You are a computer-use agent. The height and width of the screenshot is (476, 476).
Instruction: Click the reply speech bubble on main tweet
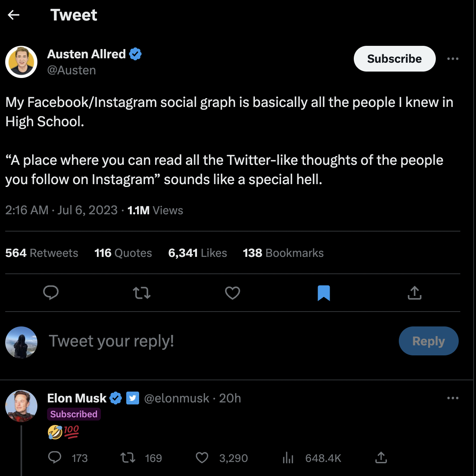pos(51,293)
